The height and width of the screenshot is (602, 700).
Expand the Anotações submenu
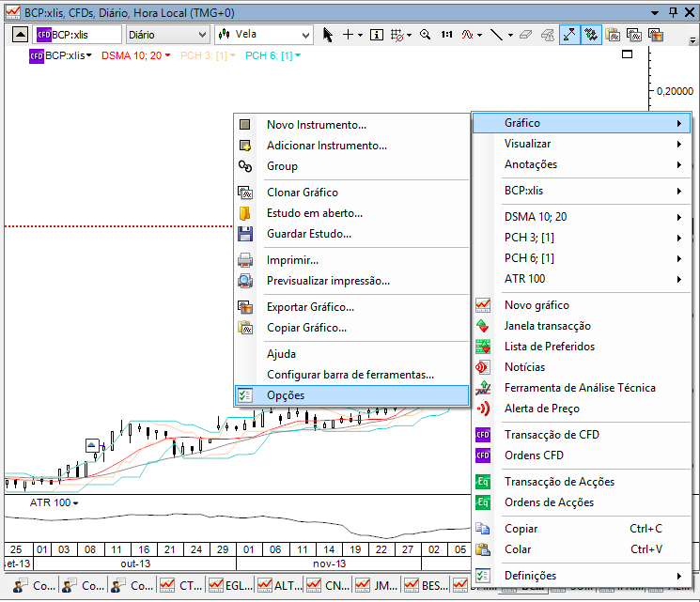click(582, 164)
